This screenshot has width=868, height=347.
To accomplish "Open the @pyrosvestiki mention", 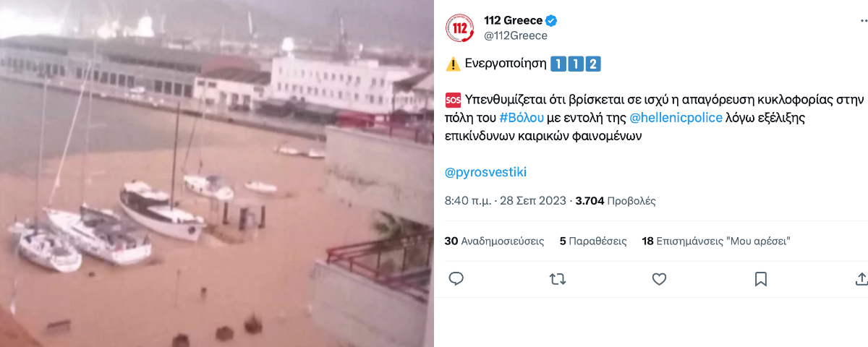I will point(486,172).
